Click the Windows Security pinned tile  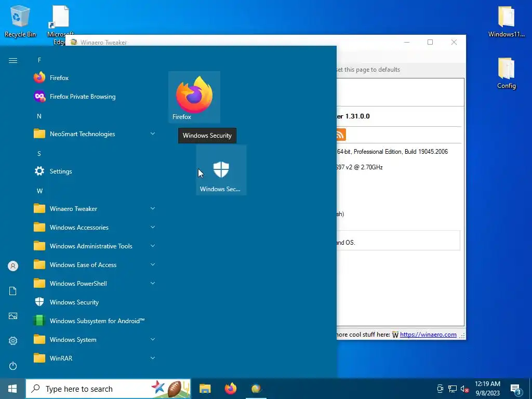point(221,170)
